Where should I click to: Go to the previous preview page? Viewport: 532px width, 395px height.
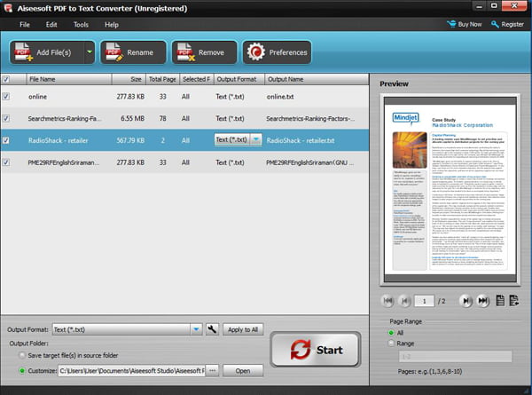404,301
